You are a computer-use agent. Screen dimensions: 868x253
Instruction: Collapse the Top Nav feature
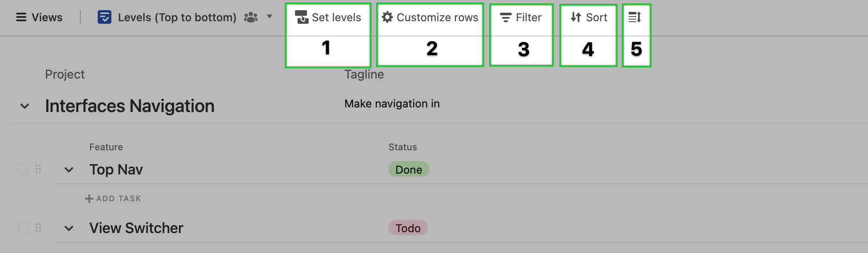pyautogui.click(x=69, y=170)
